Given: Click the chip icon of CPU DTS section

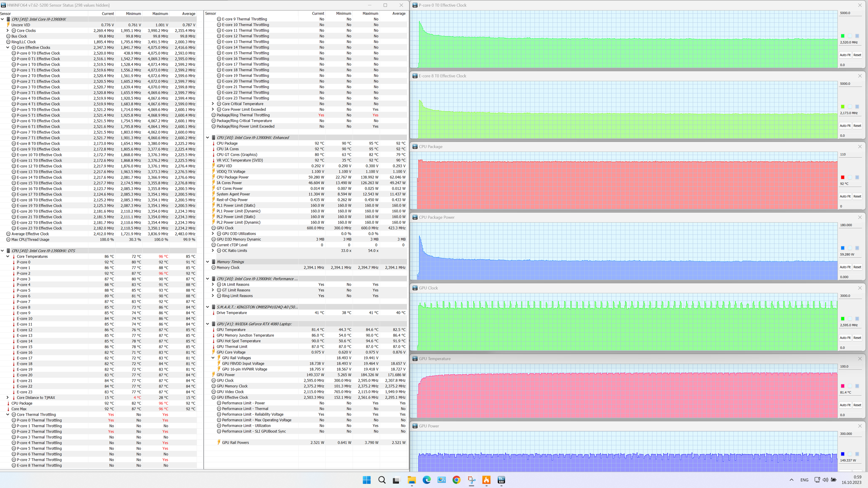Looking at the screenshot, I should click(x=8, y=251).
